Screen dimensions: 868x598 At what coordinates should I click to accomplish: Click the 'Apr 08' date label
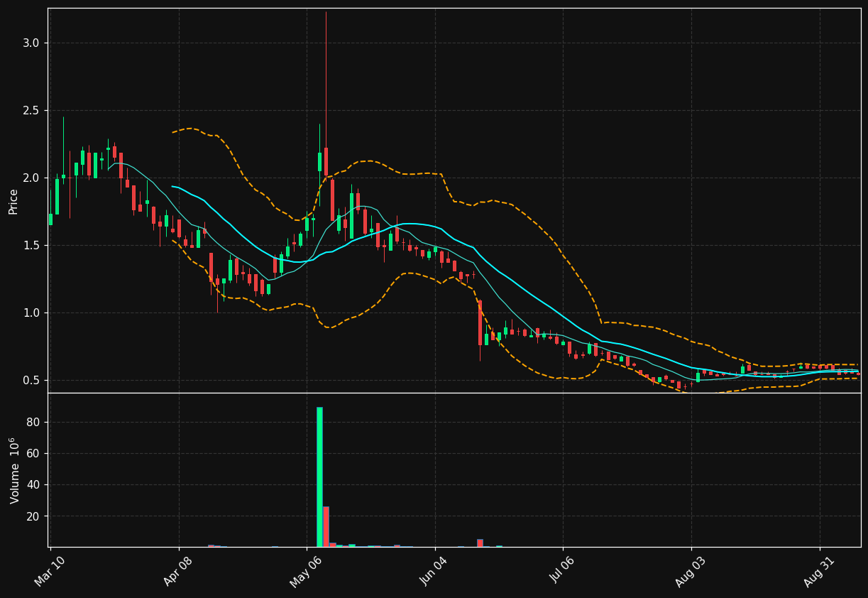[x=179, y=570]
